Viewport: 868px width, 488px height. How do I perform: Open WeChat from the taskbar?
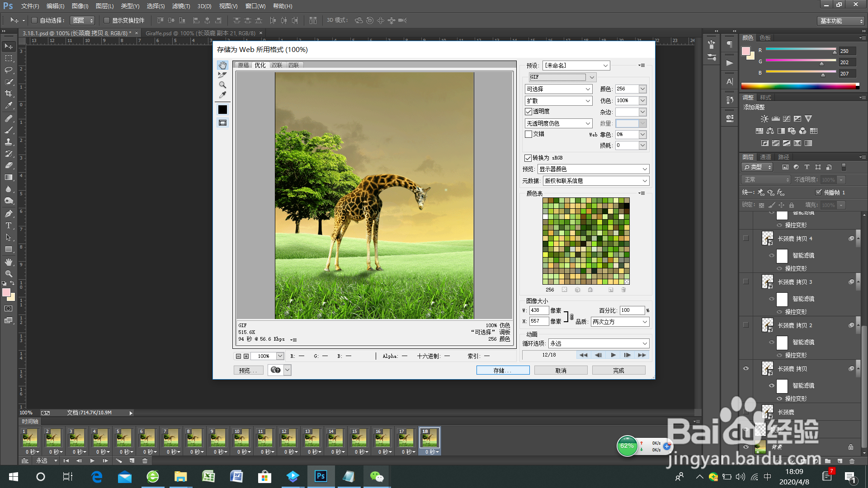coord(377,476)
